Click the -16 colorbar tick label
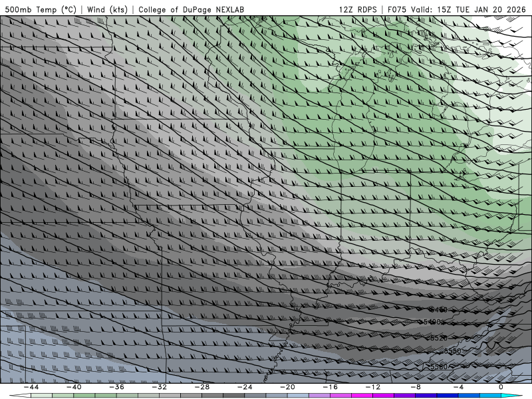The height and width of the screenshot is (399, 532). [x=330, y=387]
